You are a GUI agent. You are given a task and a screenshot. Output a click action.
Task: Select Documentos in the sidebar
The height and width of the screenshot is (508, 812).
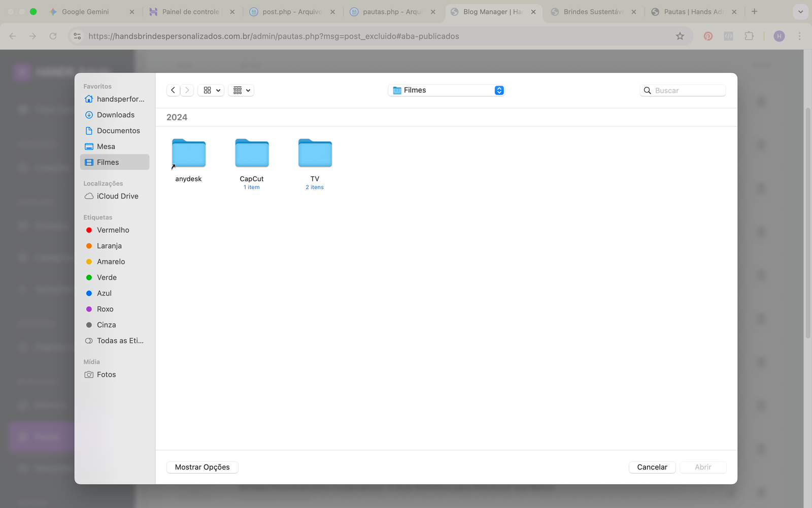pos(118,131)
